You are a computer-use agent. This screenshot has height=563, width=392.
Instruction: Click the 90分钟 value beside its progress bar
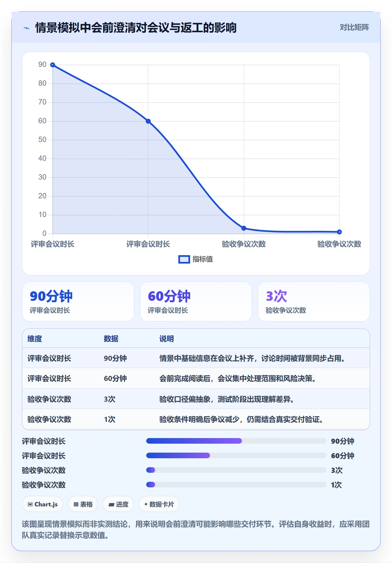click(x=343, y=441)
